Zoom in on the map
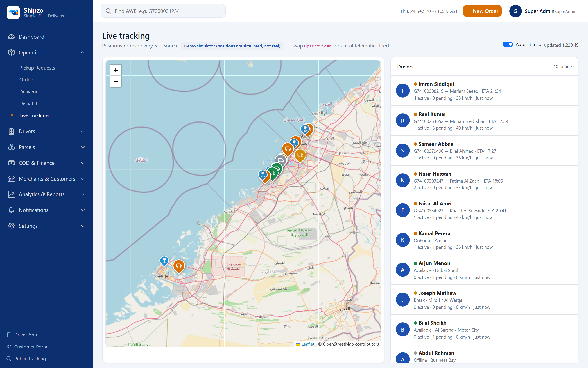Viewport: 588px width, 368px height. point(116,70)
